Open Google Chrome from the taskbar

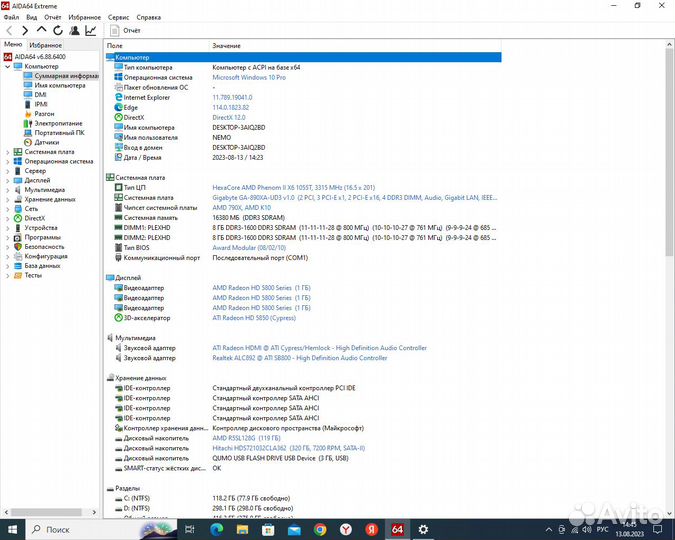click(320, 530)
